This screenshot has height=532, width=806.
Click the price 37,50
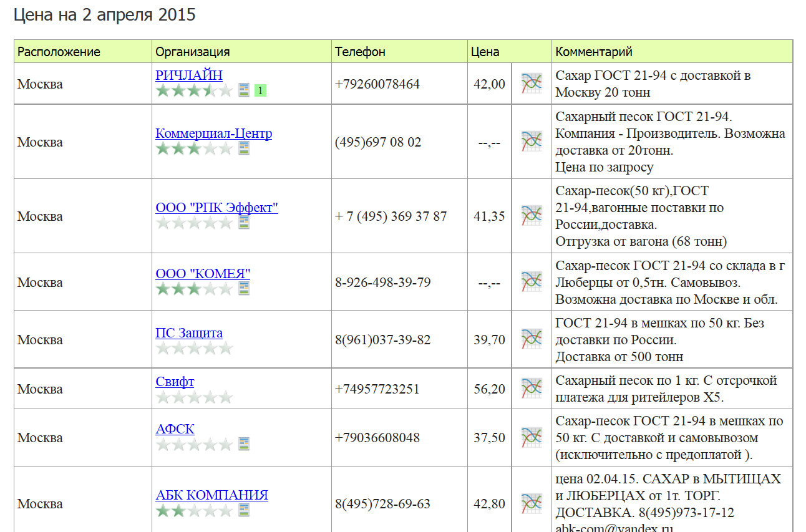pos(490,438)
